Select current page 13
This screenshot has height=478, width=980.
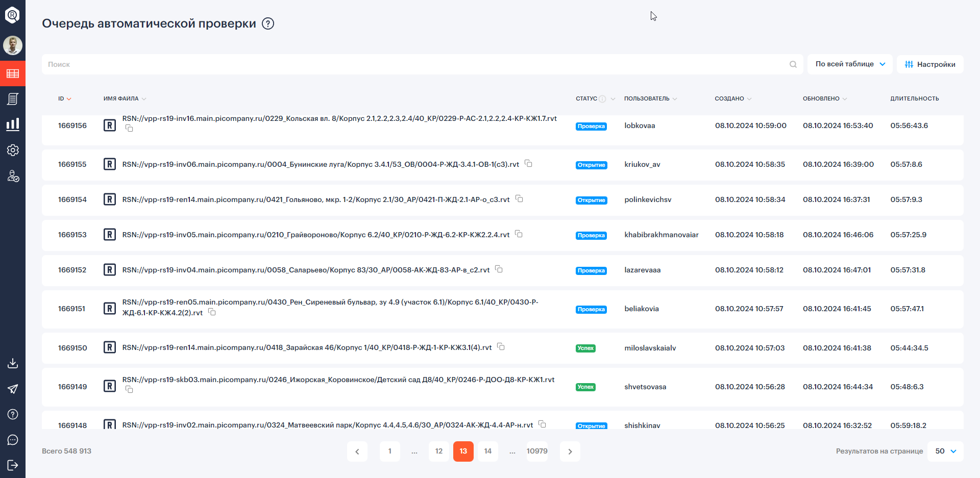click(463, 451)
